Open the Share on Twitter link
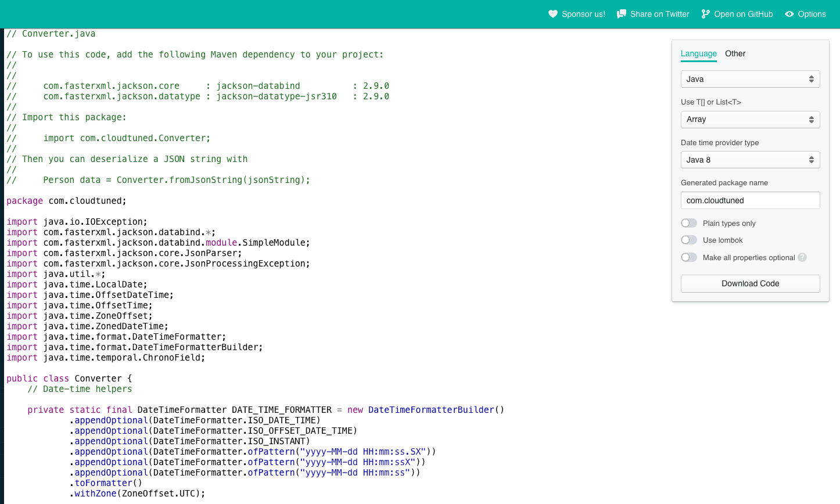Viewport: 840px width, 504px height. [653, 14]
